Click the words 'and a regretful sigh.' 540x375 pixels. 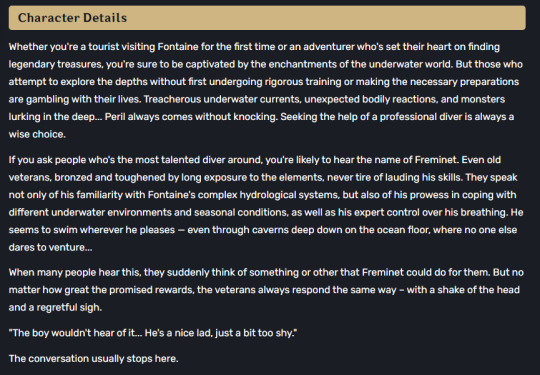(55, 307)
